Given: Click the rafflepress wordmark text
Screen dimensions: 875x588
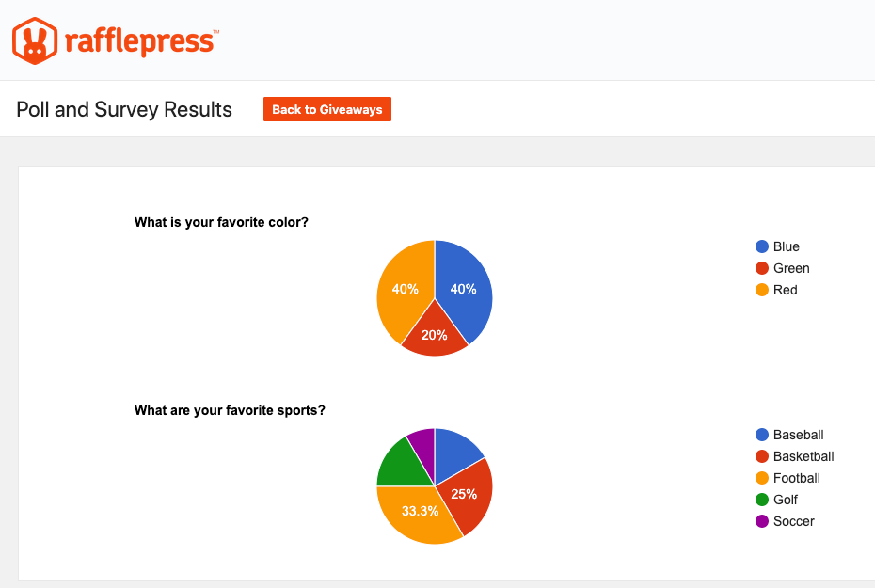Looking at the screenshot, I should point(142,41).
